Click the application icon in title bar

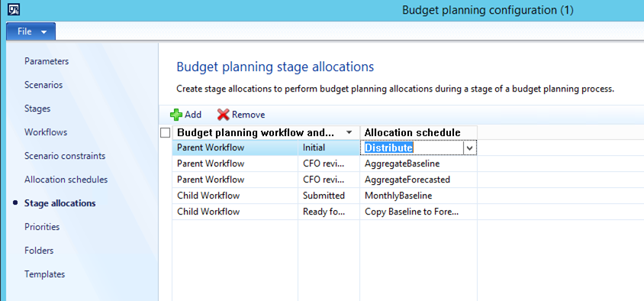point(14,9)
